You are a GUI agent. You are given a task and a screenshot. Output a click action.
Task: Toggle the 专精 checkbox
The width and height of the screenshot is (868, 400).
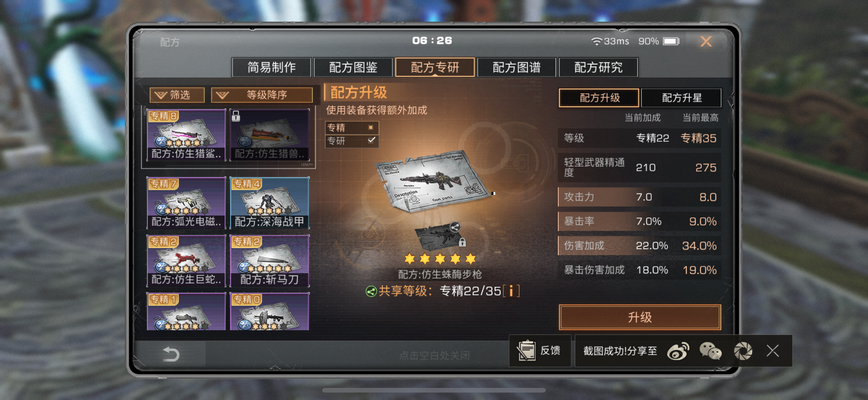[371, 127]
